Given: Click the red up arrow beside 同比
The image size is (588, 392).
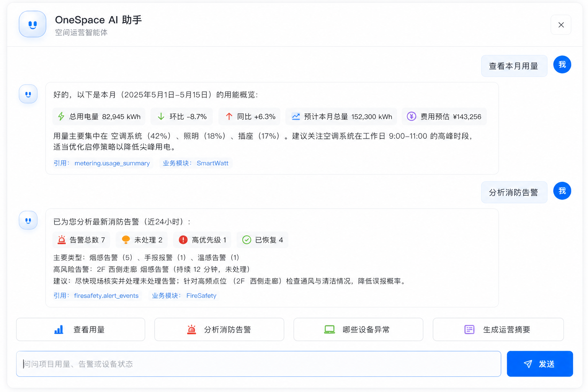Looking at the screenshot, I should pyautogui.click(x=229, y=116).
